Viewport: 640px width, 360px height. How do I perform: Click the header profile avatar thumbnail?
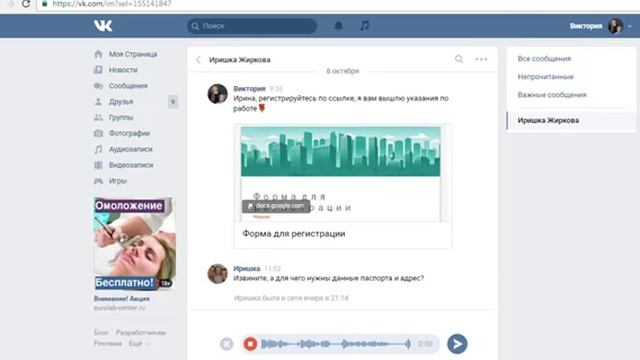[x=616, y=26]
